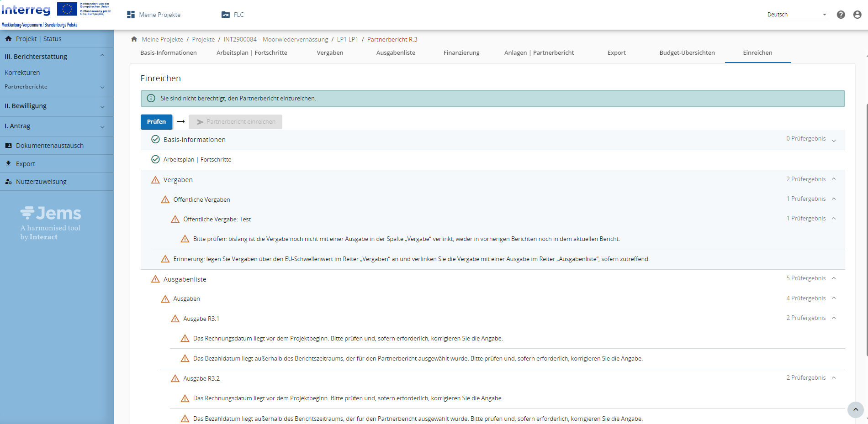
Task: Open Korrekturen link in sidebar
Action: (22, 73)
